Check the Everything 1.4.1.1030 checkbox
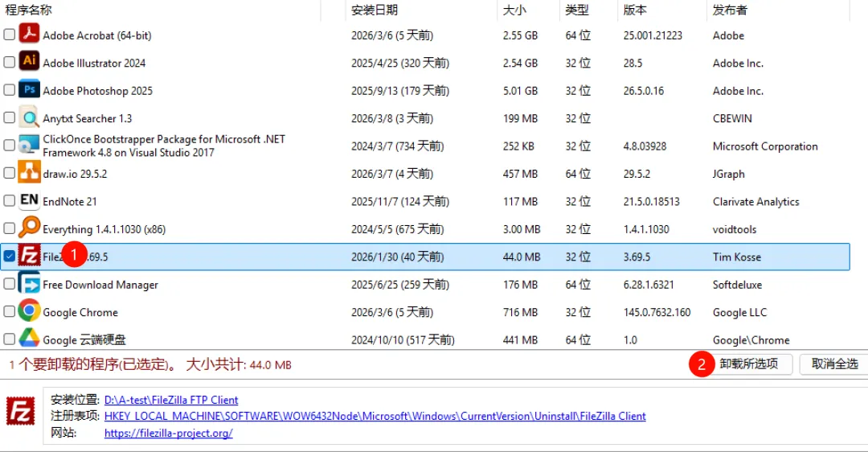The width and height of the screenshot is (868, 452). click(x=10, y=228)
